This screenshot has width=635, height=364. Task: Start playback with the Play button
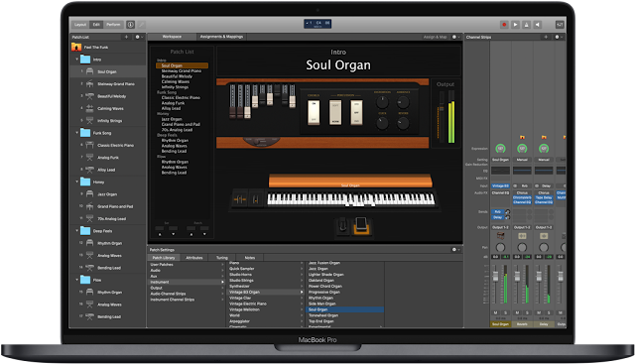515,25
